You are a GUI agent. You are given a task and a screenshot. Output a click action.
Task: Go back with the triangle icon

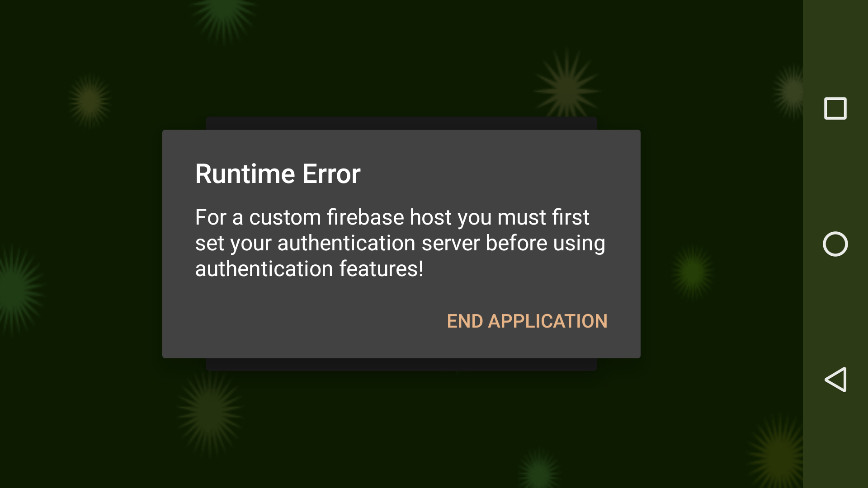(x=835, y=380)
